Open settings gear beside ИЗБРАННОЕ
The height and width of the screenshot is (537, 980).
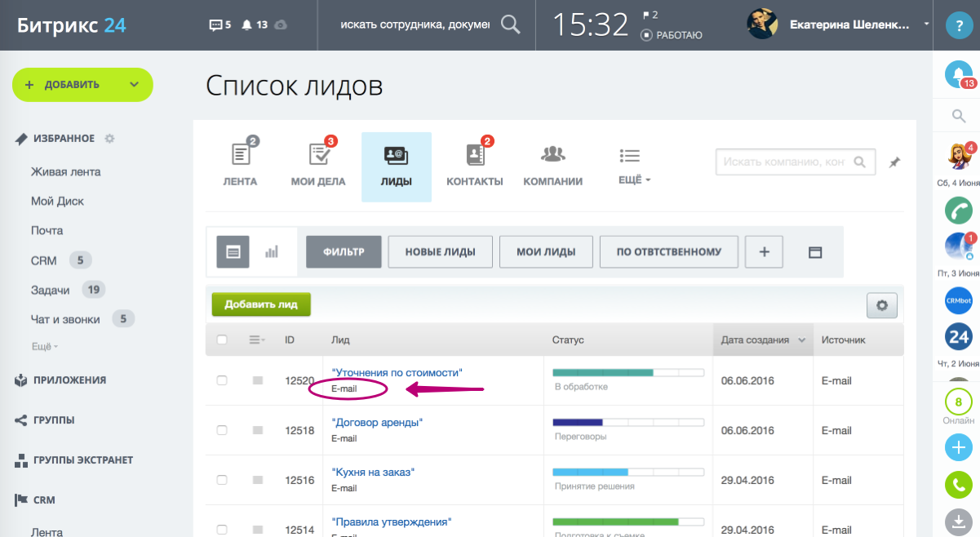(x=109, y=139)
